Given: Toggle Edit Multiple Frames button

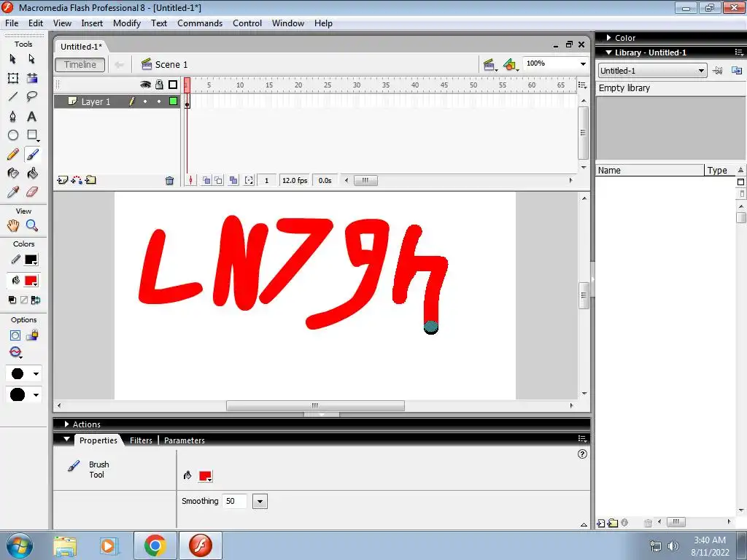Looking at the screenshot, I should click(233, 181).
